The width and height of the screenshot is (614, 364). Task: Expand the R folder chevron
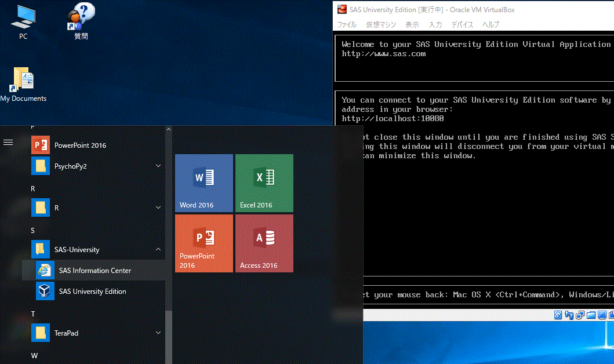click(158, 208)
